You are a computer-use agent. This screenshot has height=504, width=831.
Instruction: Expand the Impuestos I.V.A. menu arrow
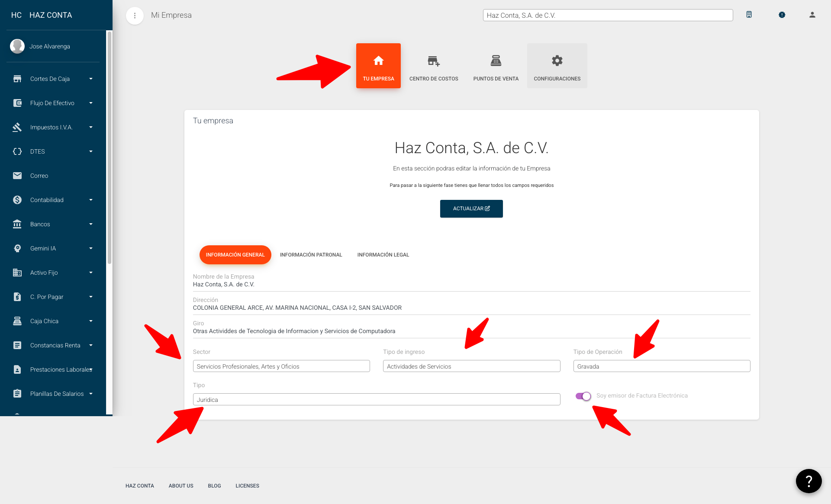pos(91,127)
